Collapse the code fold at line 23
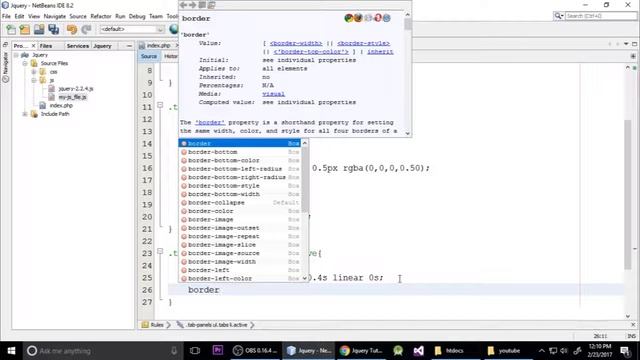Viewport: 640px width, 360px height. coord(160,251)
